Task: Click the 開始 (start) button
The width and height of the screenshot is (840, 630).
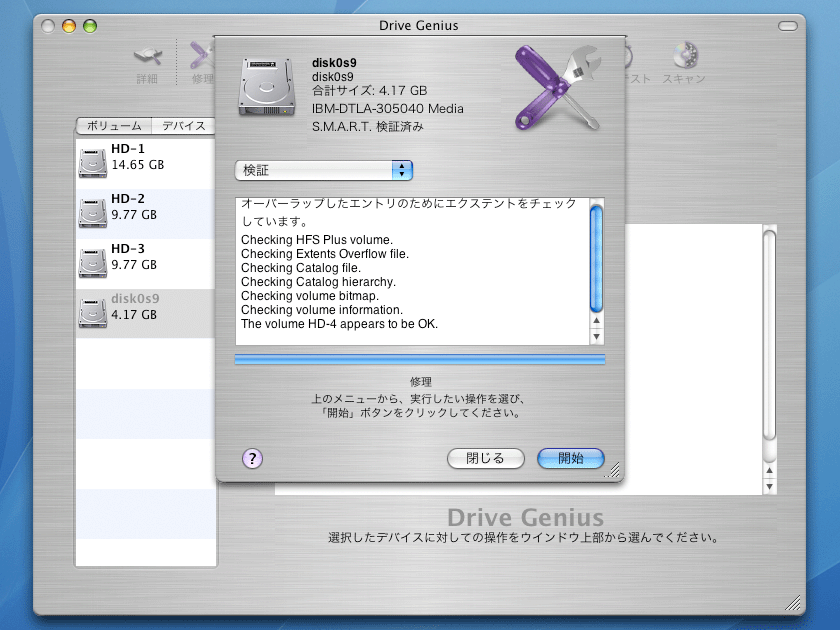Action: click(571, 459)
